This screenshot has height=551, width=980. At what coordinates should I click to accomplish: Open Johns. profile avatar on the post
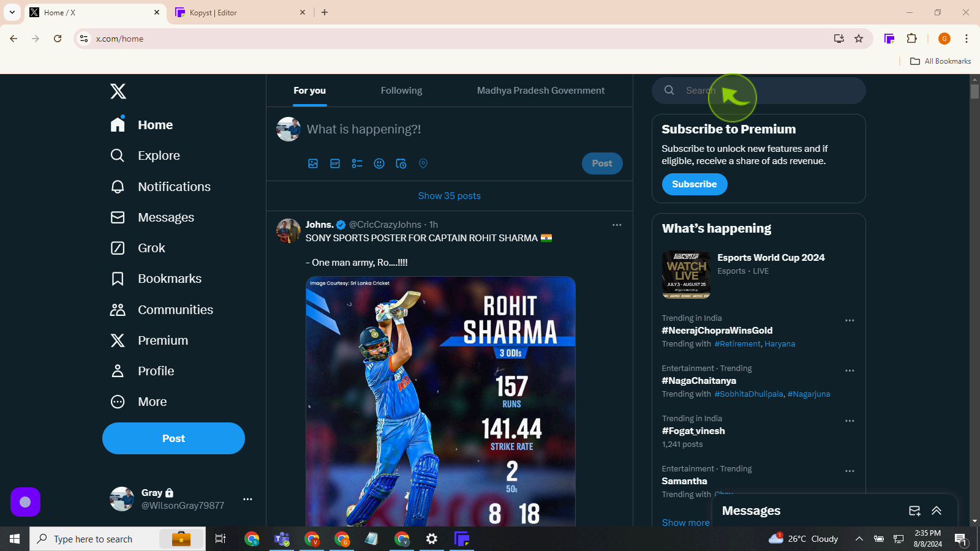(x=288, y=231)
